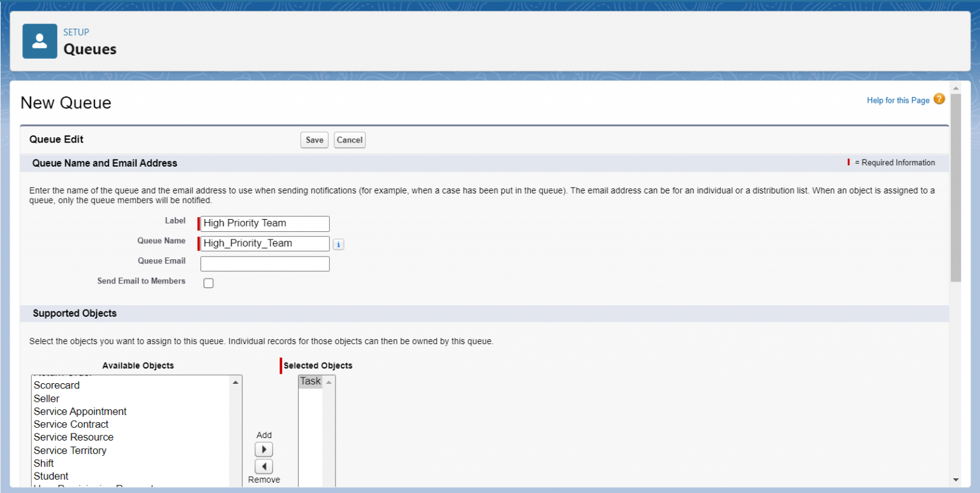Screen dimensions: 980x493
Task: Click the orange help question mark icon
Action: [939, 99]
